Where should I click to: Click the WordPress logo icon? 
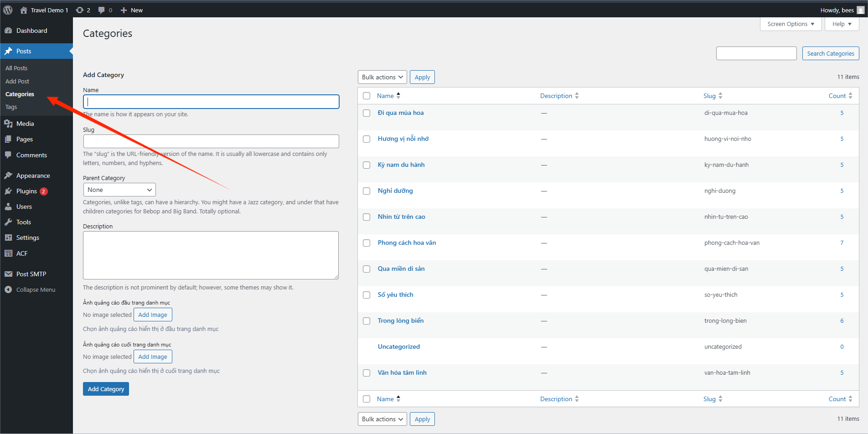coord(8,10)
